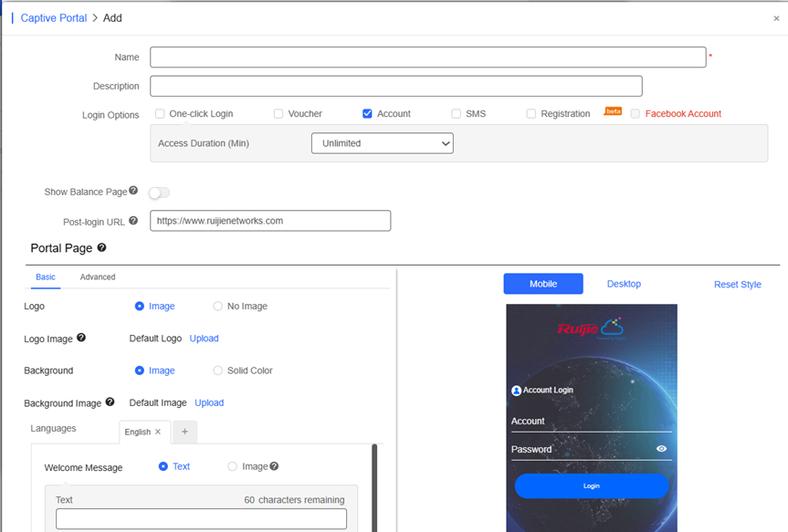Click the Name input field
This screenshot has height=532, width=788.
coord(428,57)
